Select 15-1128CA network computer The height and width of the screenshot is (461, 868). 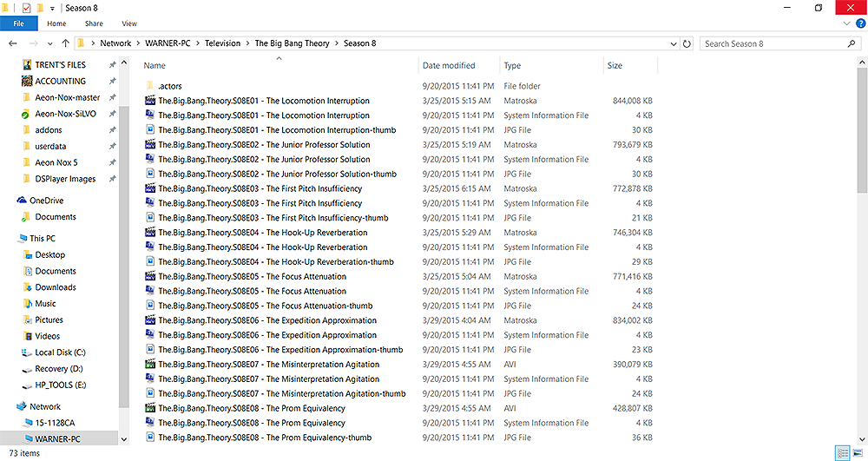[55, 423]
